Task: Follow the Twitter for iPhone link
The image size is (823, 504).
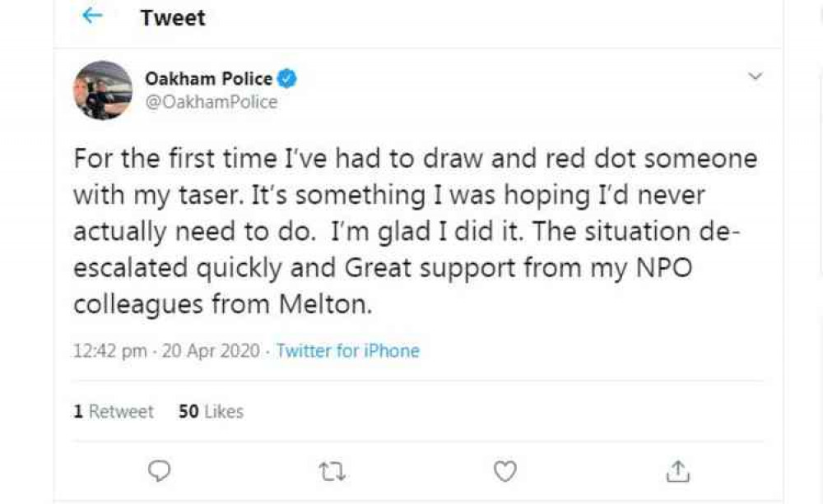Action: click(348, 350)
